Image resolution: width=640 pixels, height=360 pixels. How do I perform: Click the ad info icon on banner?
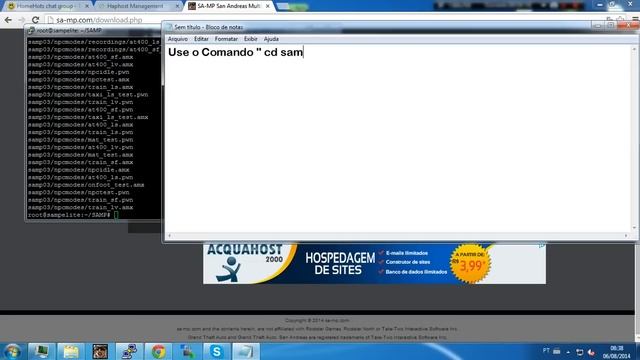click(542, 246)
